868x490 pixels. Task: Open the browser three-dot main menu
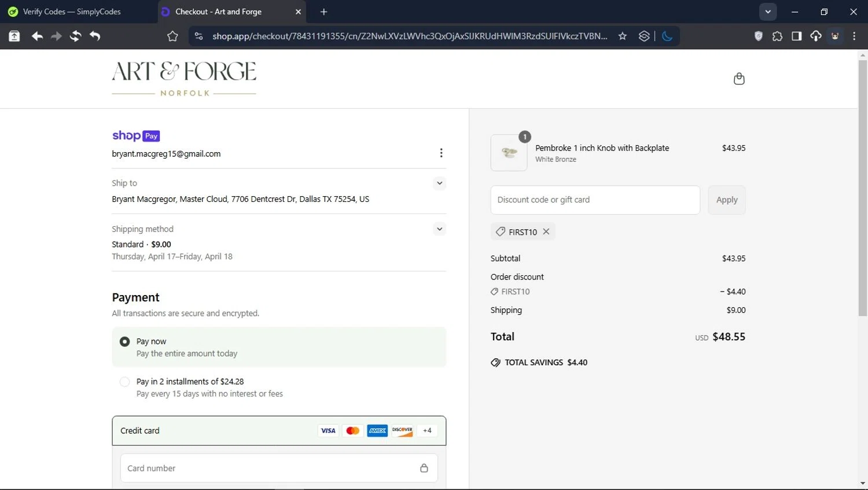(x=854, y=36)
